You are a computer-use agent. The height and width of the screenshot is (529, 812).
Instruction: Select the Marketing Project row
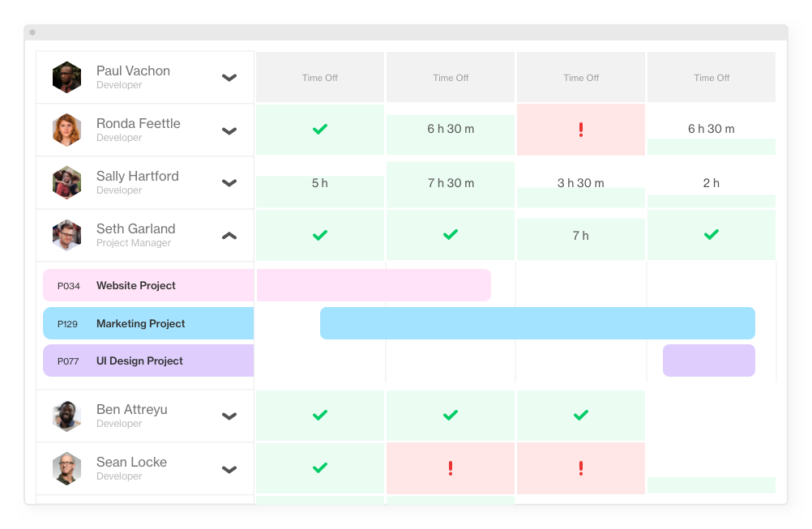coord(141,323)
